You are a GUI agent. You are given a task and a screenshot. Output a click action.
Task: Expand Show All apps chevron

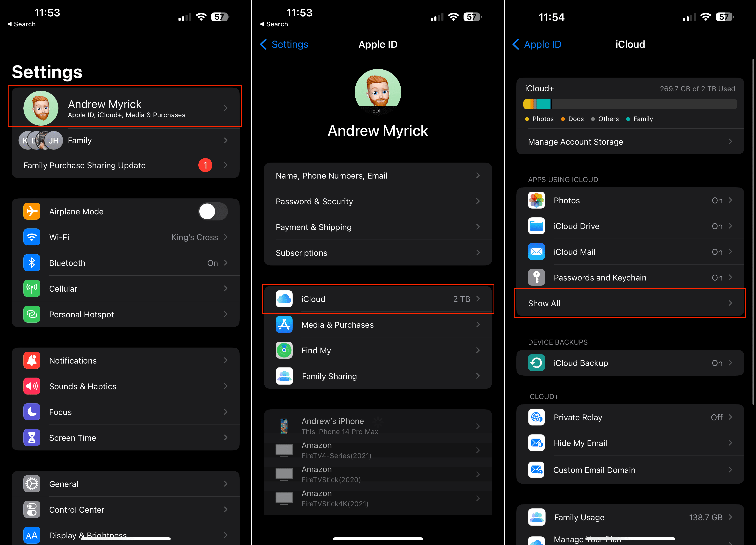click(x=730, y=303)
